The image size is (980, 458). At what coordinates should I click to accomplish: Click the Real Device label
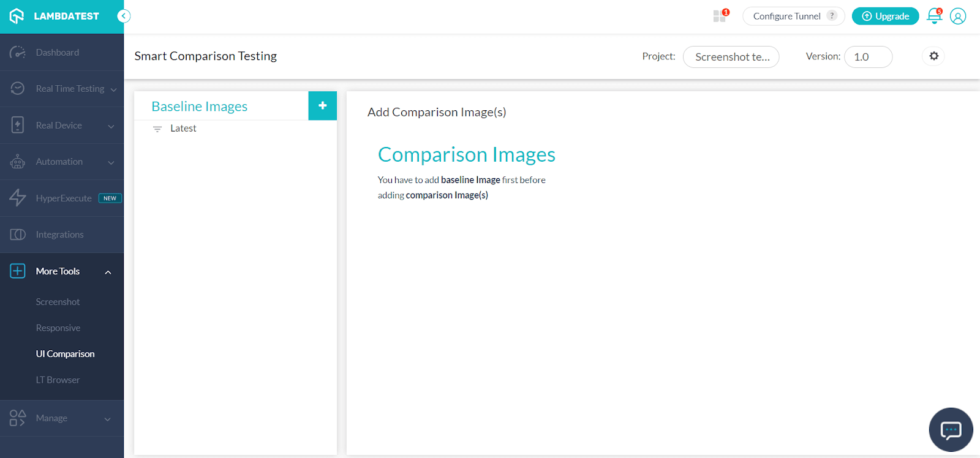point(59,126)
